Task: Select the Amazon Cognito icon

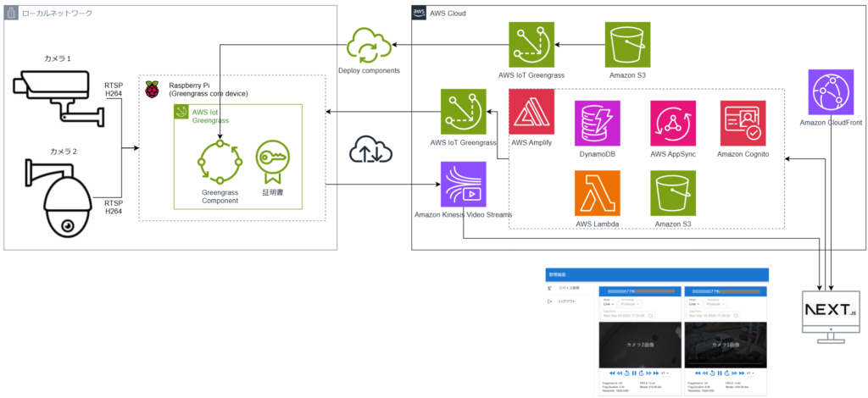Action: coord(743,124)
